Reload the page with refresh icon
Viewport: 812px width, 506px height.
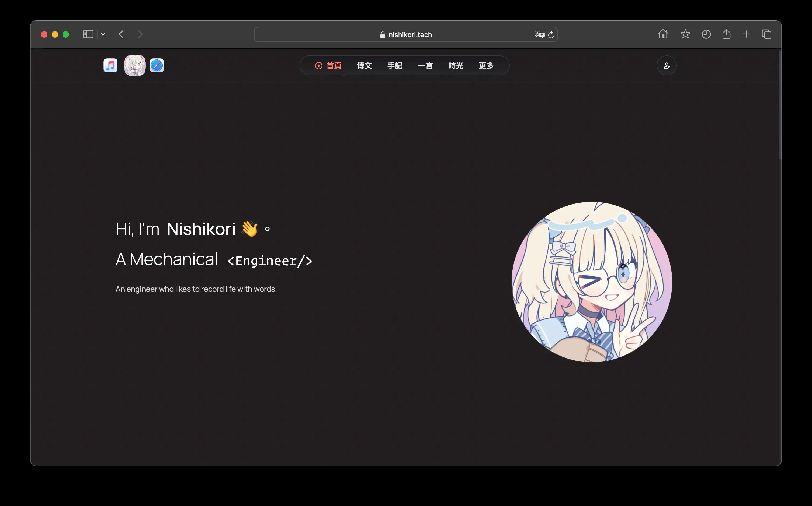click(x=551, y=34)
